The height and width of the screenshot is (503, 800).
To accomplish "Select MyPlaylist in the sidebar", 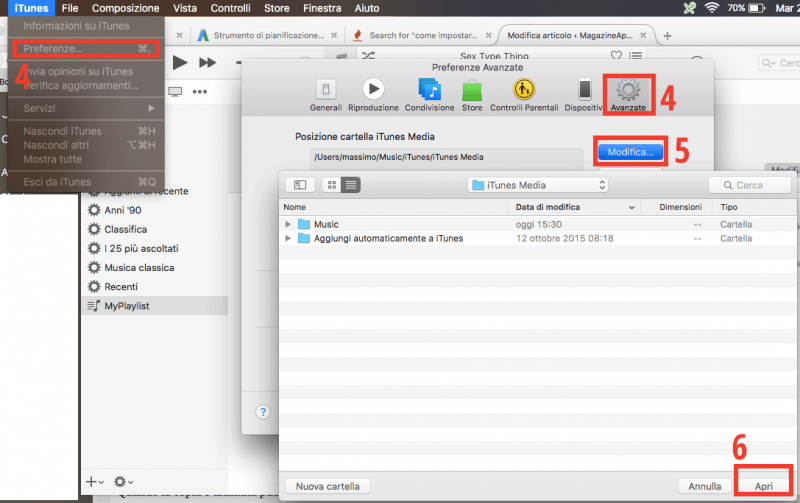I will pyautogui.click(x=130, y=305).
